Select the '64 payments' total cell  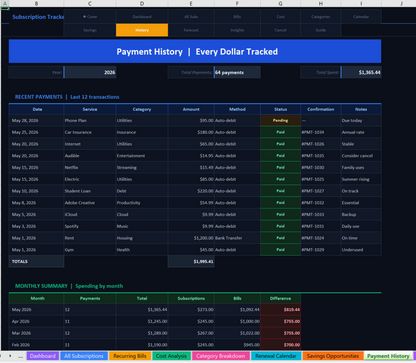pyautogui.click(x=237, y=72)
